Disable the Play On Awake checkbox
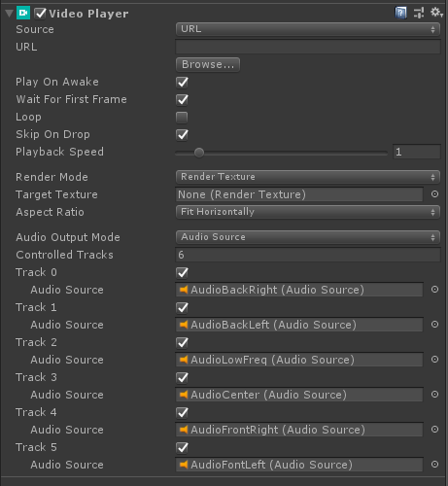 pyautogui.click(x=182, y=82)
